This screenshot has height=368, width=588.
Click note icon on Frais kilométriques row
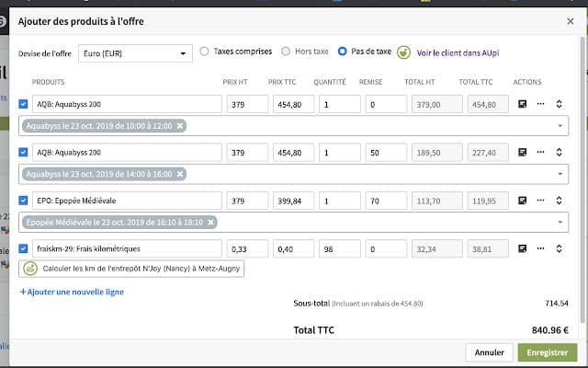pyautogui.click(x=523, y=248)
